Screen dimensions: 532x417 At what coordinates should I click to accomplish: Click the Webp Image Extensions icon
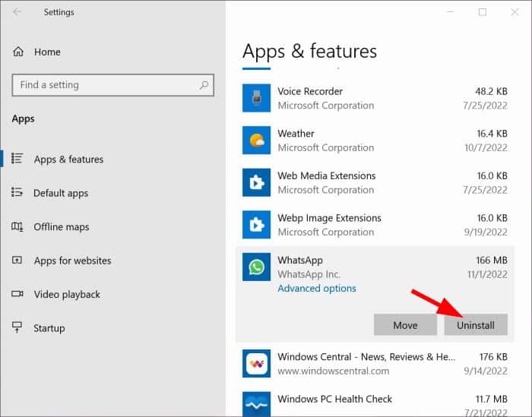pyautogui.click(x=257, y=224)
